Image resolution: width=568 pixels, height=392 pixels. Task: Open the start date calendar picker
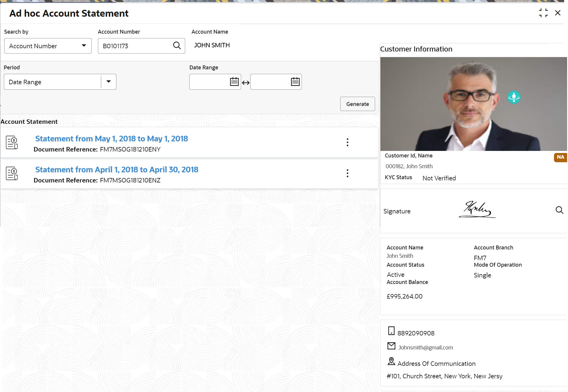pyautogui.click(x=234, y=82)
